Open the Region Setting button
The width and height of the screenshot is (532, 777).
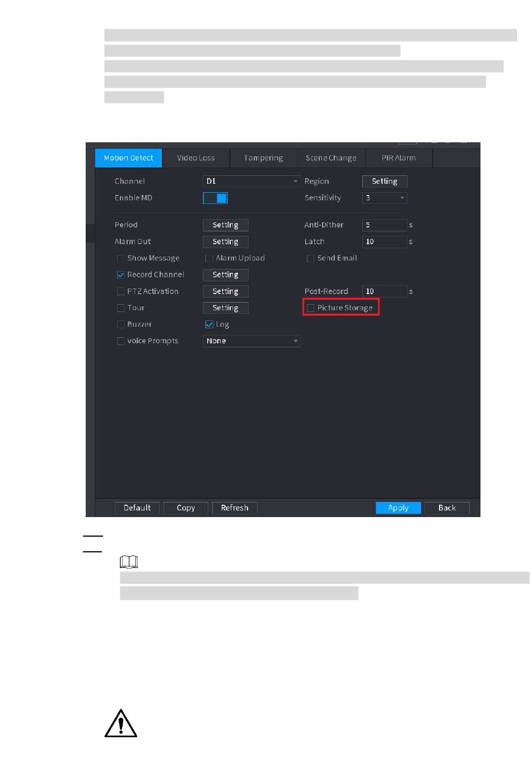(x=385, y=181)
